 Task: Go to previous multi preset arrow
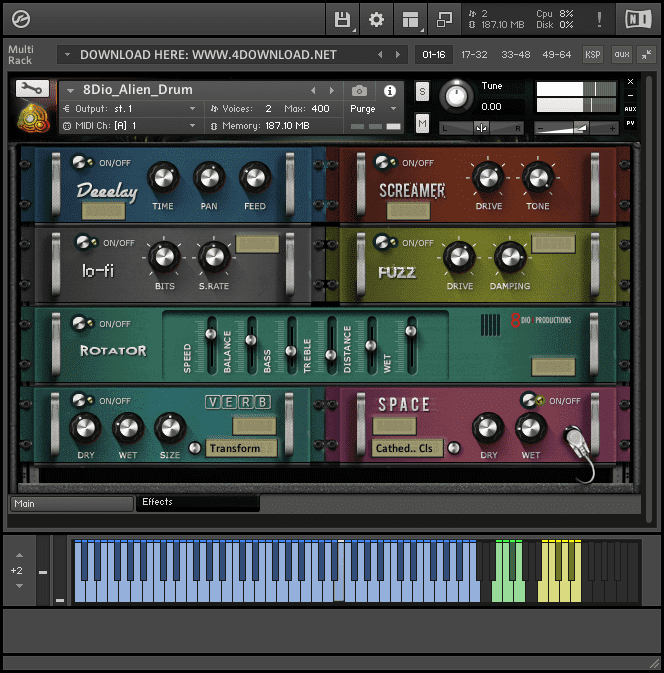click(x=380, y=55)
